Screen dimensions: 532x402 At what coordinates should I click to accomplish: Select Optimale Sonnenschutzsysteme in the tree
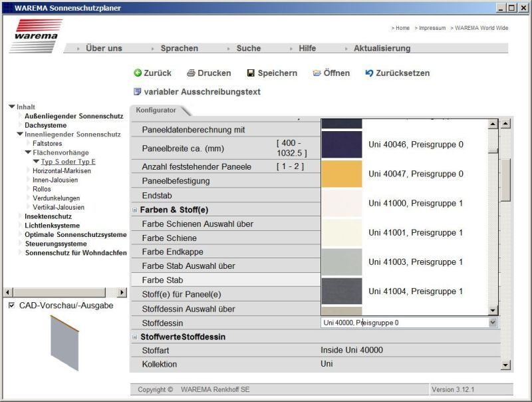click(76, 235)
